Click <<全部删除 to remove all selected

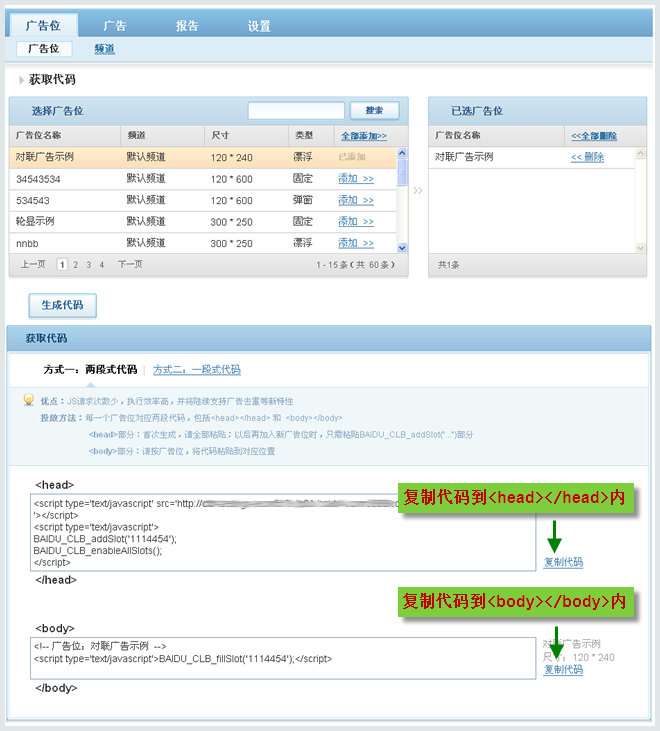[x=594, y=136]
